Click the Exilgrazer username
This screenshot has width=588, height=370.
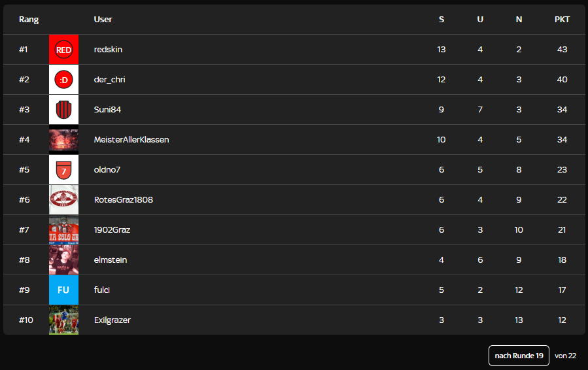pyautogui.click(x=112, y=320)
